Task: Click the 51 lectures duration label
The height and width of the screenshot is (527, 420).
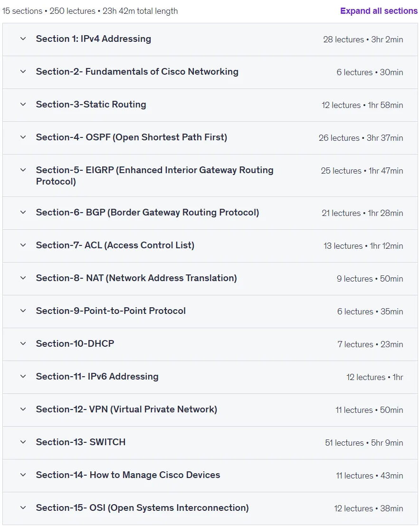Action: [x=364, y=443]
